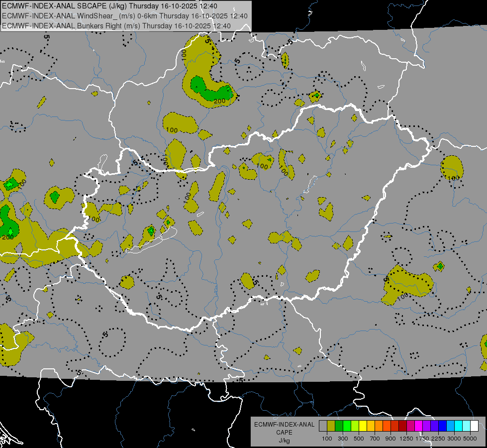Click the 500 tick label in legend
The image size is (487, 448).
(x=359, y=439)
